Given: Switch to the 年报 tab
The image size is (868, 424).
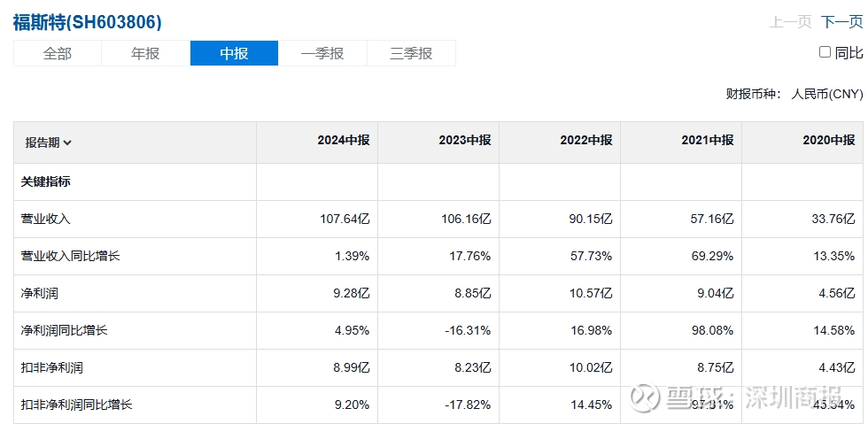Looking at the screenshot, I should (x=145, y=53).
